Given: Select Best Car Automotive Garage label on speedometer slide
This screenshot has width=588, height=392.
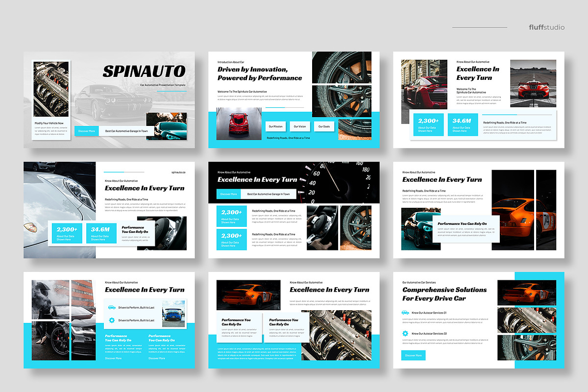Looking at the screenshot, I should 269,194.
